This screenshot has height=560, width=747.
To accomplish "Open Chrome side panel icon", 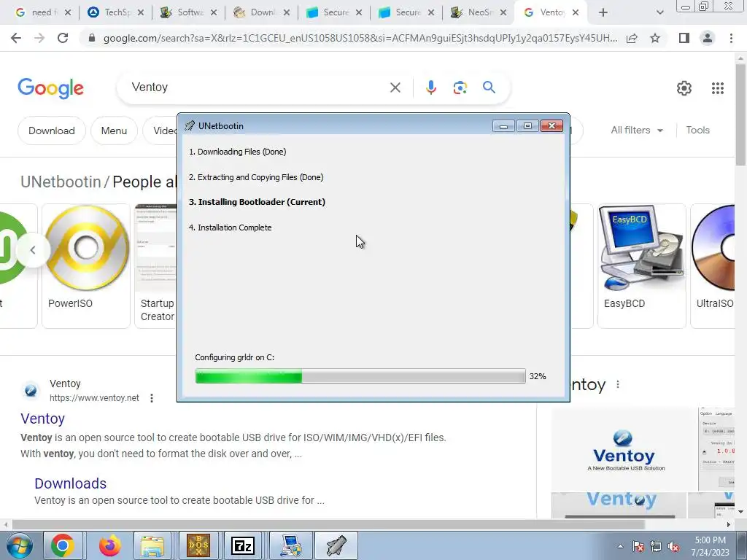I will coord(684,38).
